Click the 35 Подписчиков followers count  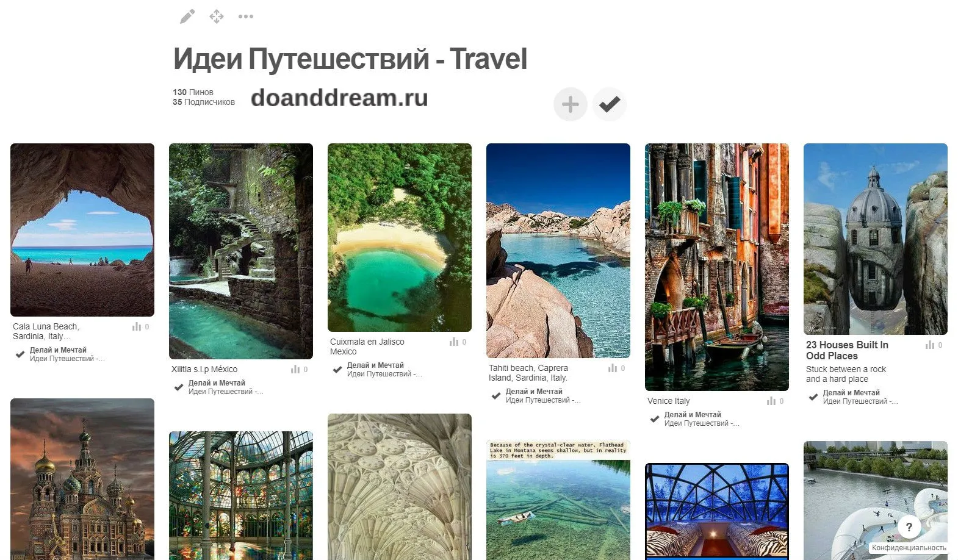[x=204, y=102]
